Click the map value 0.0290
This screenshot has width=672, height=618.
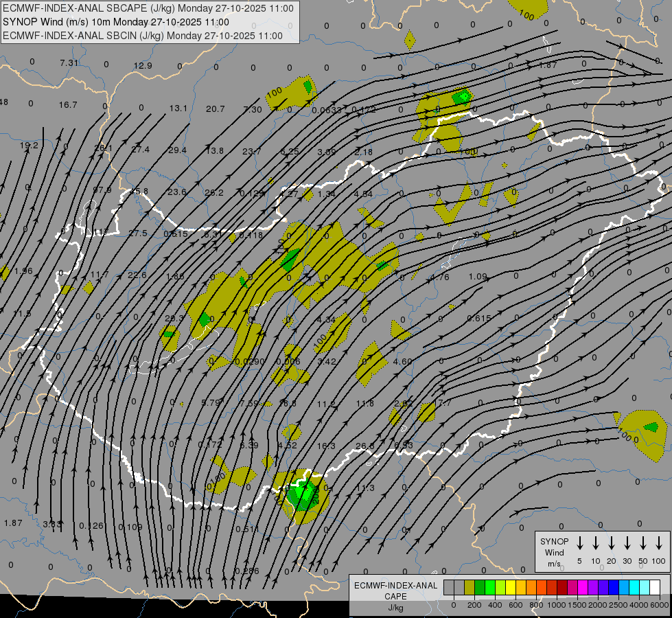(249, 362)
